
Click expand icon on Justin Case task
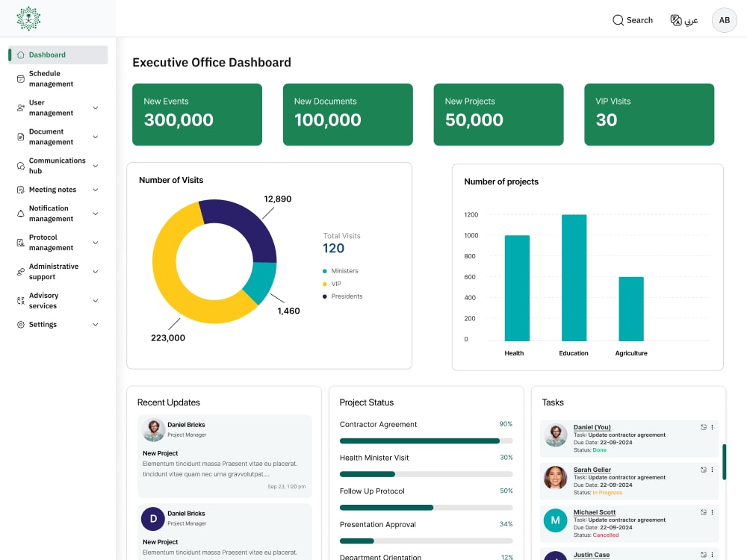pos(703,555)
